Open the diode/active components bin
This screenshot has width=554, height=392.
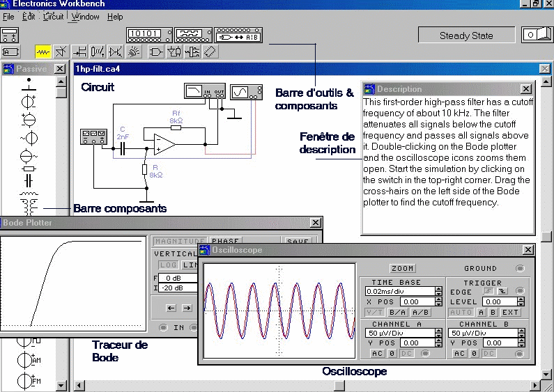click(61, 52)
